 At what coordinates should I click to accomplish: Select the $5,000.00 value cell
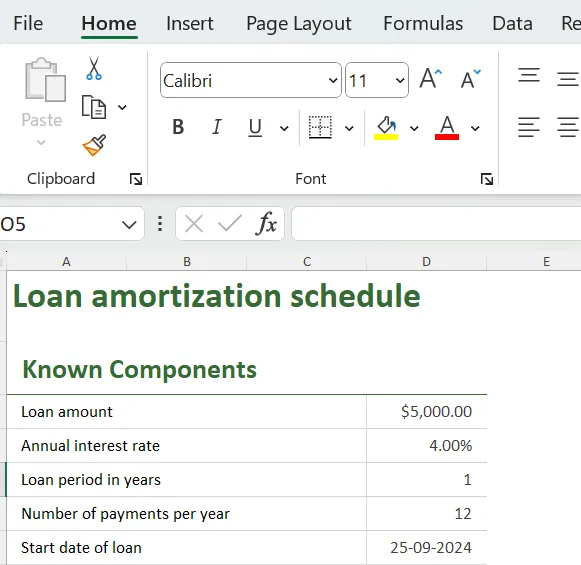coord(426,412)
